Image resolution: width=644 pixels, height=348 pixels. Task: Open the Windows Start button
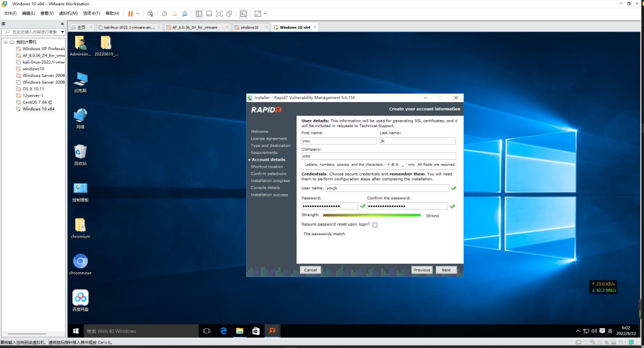pyautogui.click(x=76, y=331)
